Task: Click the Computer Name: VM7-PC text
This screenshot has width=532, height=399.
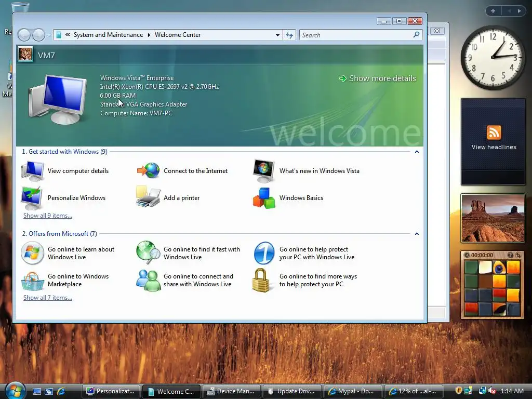Action: coord(136,113)
